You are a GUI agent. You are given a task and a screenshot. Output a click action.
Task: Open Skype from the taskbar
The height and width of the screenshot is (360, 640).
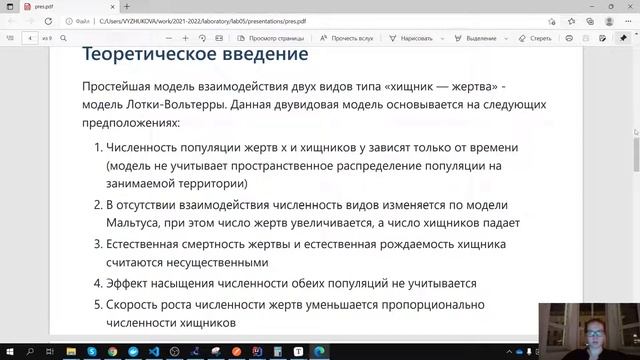92,351
